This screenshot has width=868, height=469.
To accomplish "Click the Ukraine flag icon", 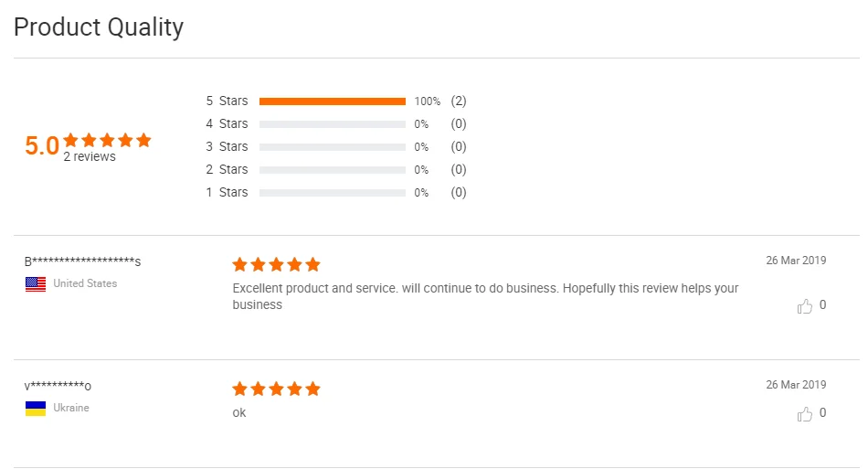I will (x=36, y=408).
